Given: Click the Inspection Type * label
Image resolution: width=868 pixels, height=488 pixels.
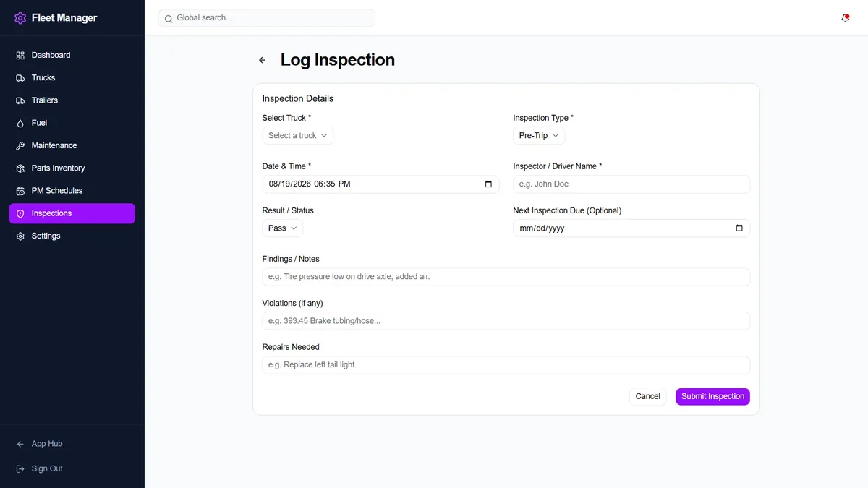Looking at the screenshot, I should (x=543, y=118).
